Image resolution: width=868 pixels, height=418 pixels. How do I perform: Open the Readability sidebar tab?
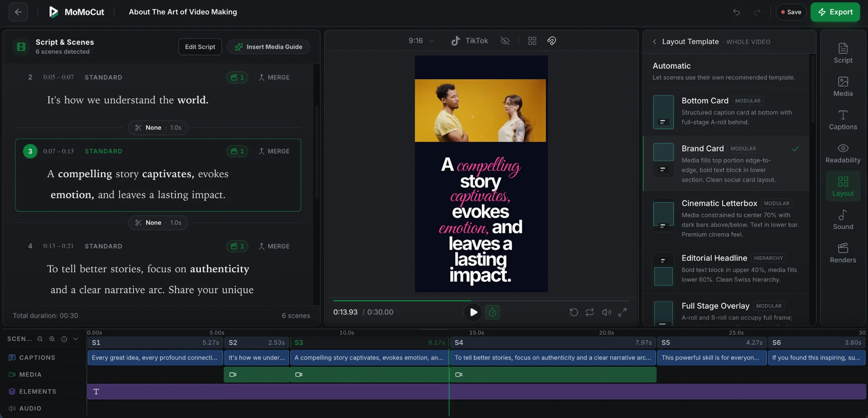tap(843, 153)
